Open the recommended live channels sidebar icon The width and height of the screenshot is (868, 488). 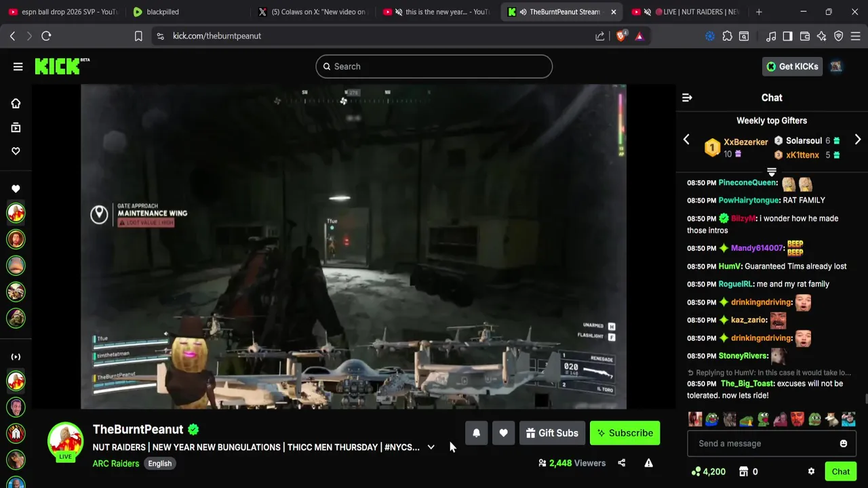16,357
